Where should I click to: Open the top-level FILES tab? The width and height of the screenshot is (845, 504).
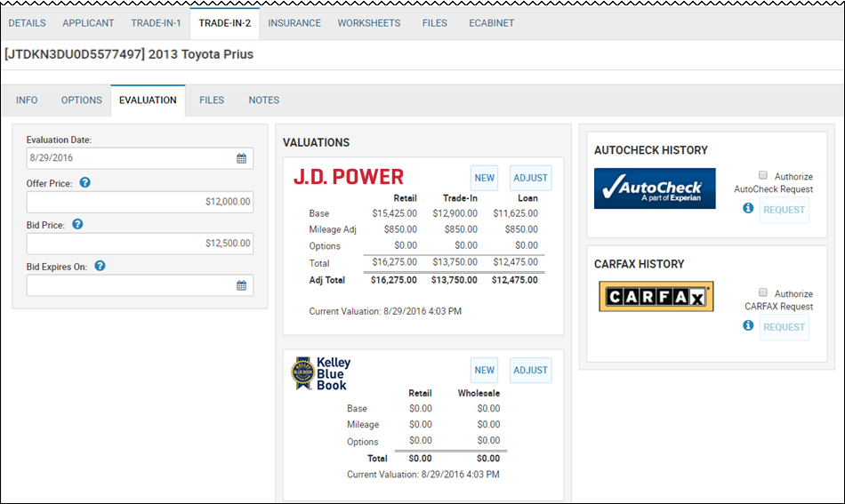pyautogui.click(x=435, y=23)
